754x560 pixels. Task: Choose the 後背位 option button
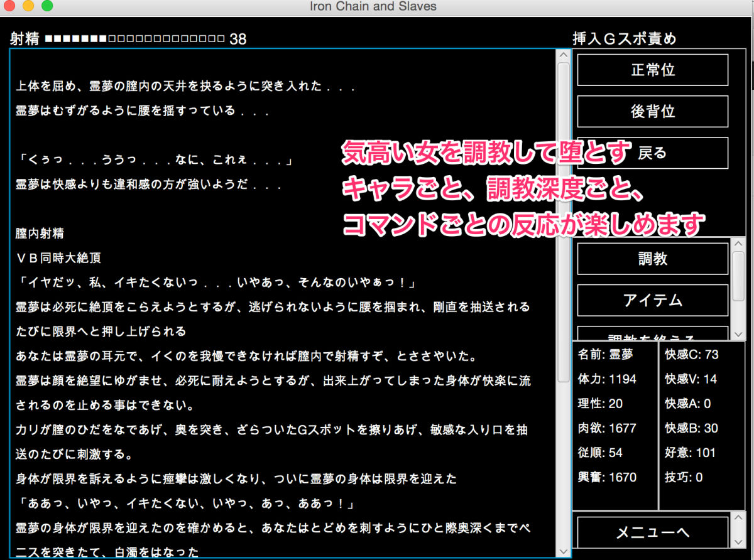click(x=652, y=111)
